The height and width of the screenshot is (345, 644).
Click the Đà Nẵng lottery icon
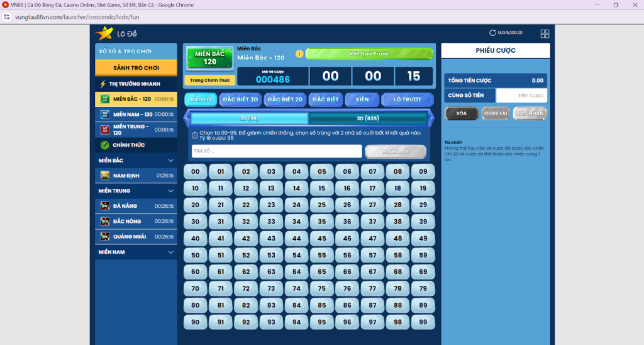tap(105, 206)
